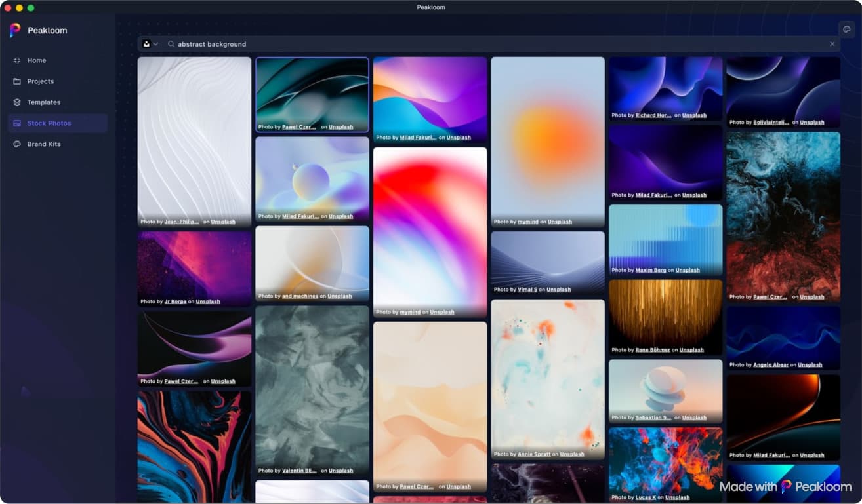Open the Jean-Philip author link
The image size is (862, 504).
pyautogui.click(x=182, y=222)
